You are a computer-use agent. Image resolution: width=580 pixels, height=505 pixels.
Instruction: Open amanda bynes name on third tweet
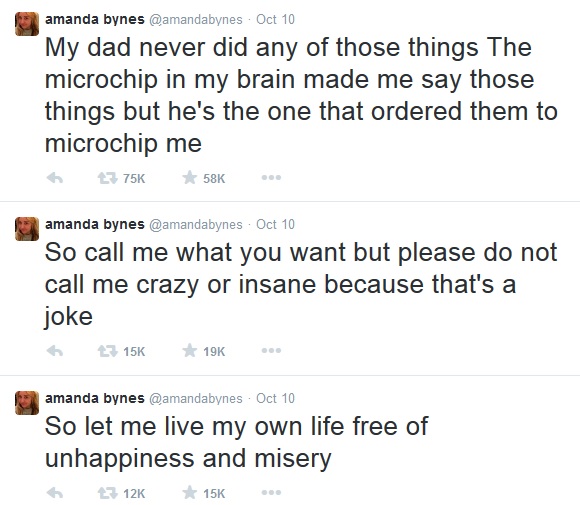(95, 398)
